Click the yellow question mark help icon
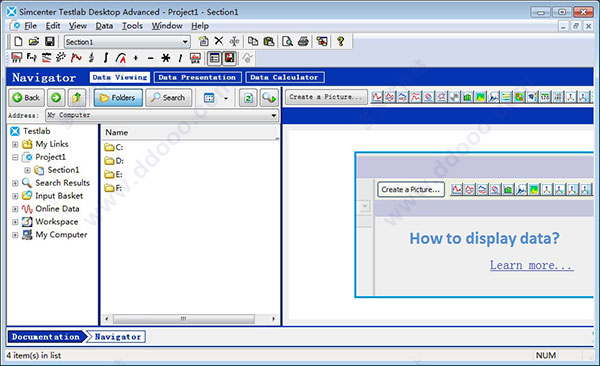The height and width of the screenshot is (366, 600). (x=341, y=41)
